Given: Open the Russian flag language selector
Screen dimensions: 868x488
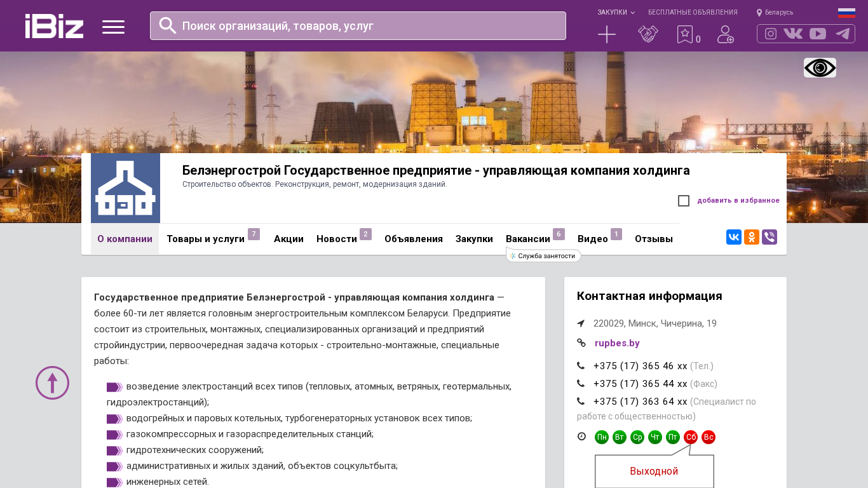Looking at the screenshot, I should tap(846, 12).
